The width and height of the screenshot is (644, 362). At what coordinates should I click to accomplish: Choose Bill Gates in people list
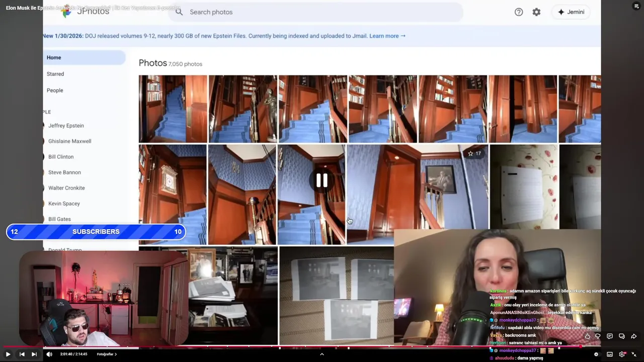tap(59, 219)
